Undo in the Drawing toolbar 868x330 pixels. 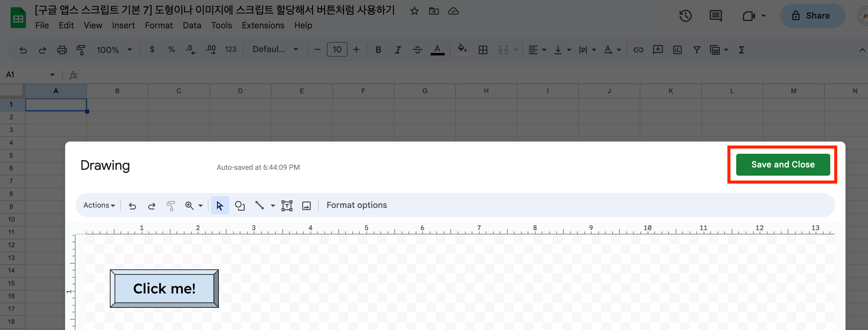[132, 205]
